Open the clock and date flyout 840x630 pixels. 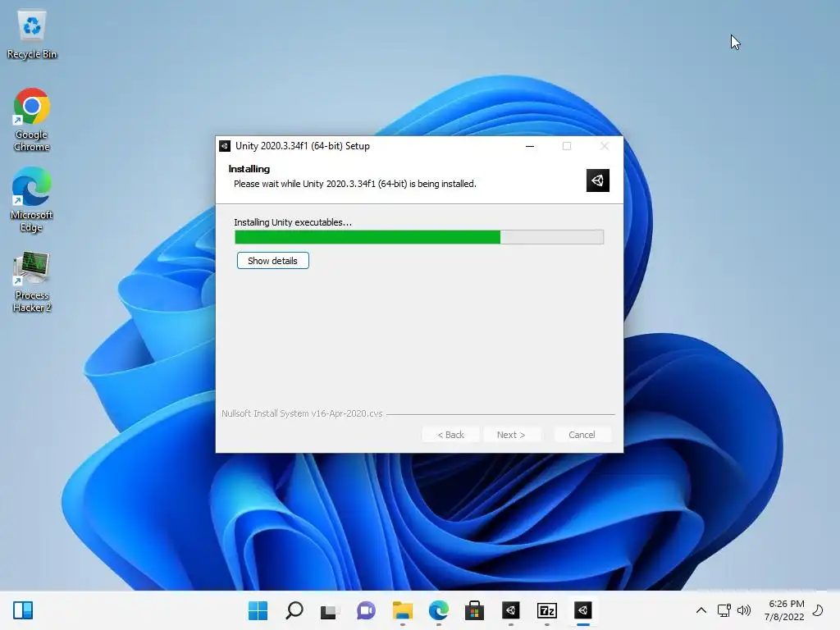(x=784, y=610)
